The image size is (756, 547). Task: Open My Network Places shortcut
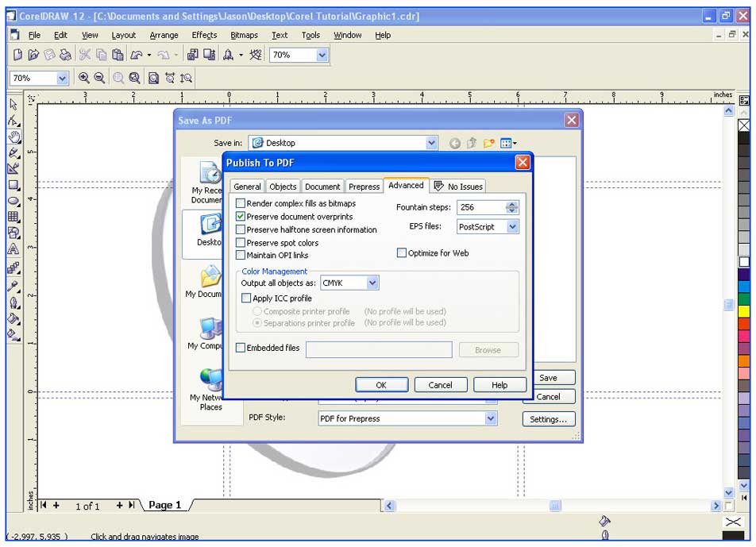pos(210,389)
